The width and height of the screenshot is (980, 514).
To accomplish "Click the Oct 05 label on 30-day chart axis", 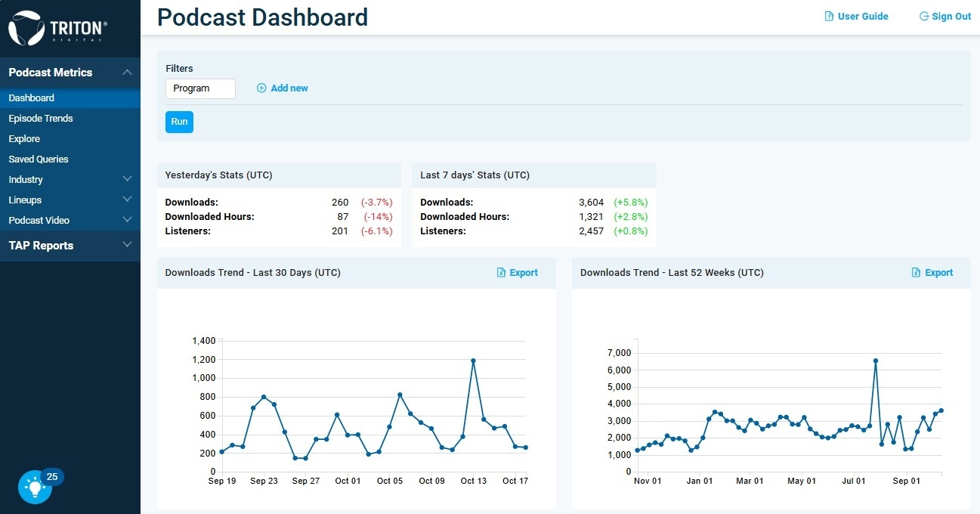I will coord(390,481).
